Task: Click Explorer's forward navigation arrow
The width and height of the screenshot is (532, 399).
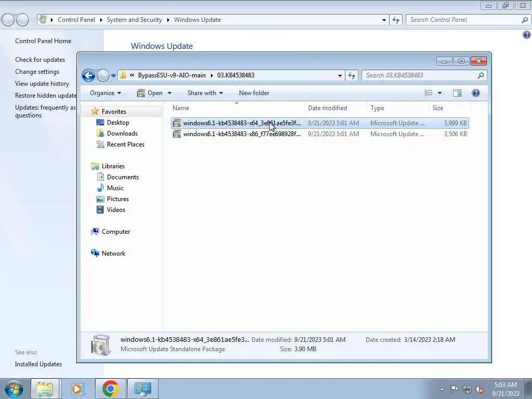Action: pos(103,75)
